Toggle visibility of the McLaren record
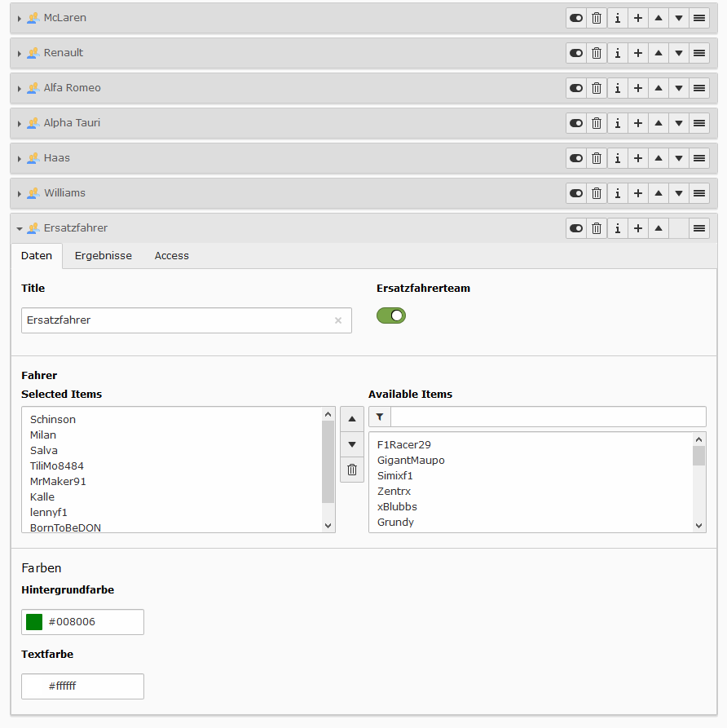The image size is (727, 728). pyautogui.click(x=576, y=18)
